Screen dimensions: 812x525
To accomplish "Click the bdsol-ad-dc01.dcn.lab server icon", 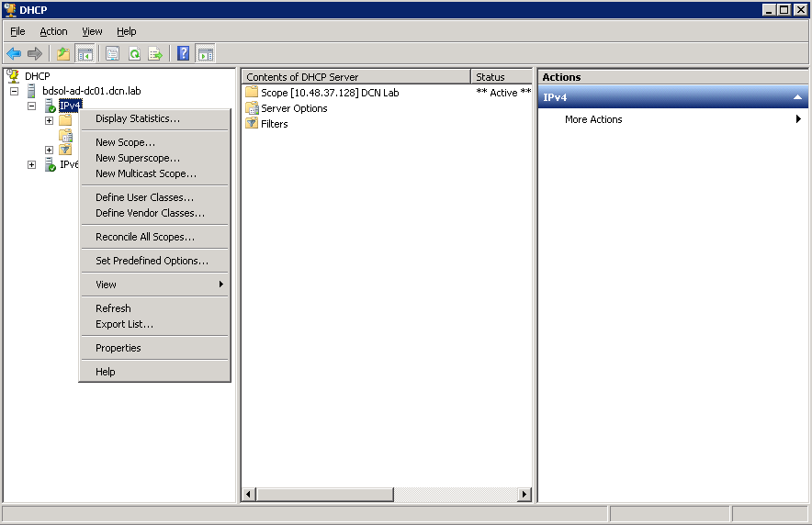I will click(31, 91).
